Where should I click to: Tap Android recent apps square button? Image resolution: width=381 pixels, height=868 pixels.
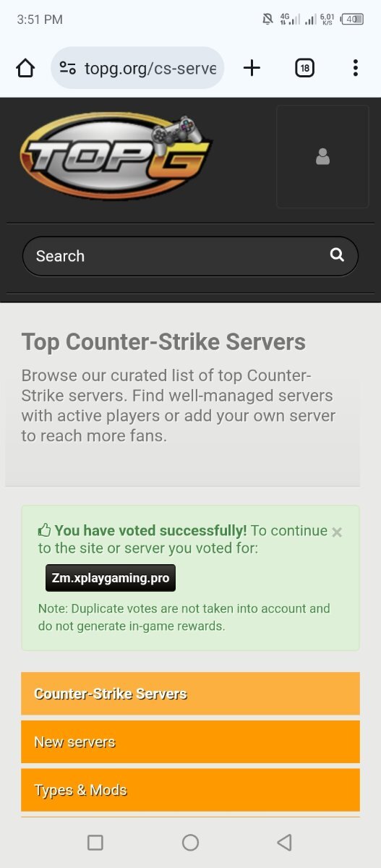pos(95,842)
